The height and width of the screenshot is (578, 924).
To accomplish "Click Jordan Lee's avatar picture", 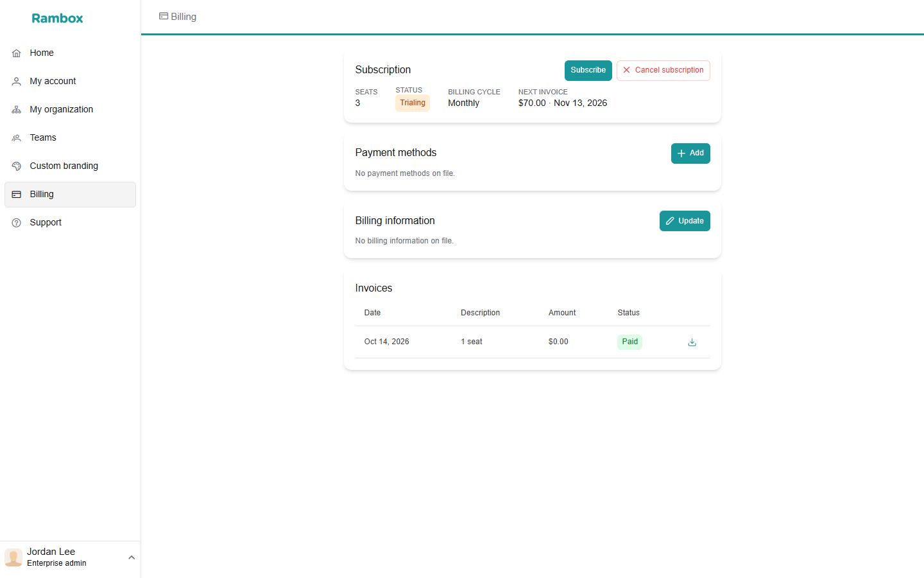I will coord(13,557).
